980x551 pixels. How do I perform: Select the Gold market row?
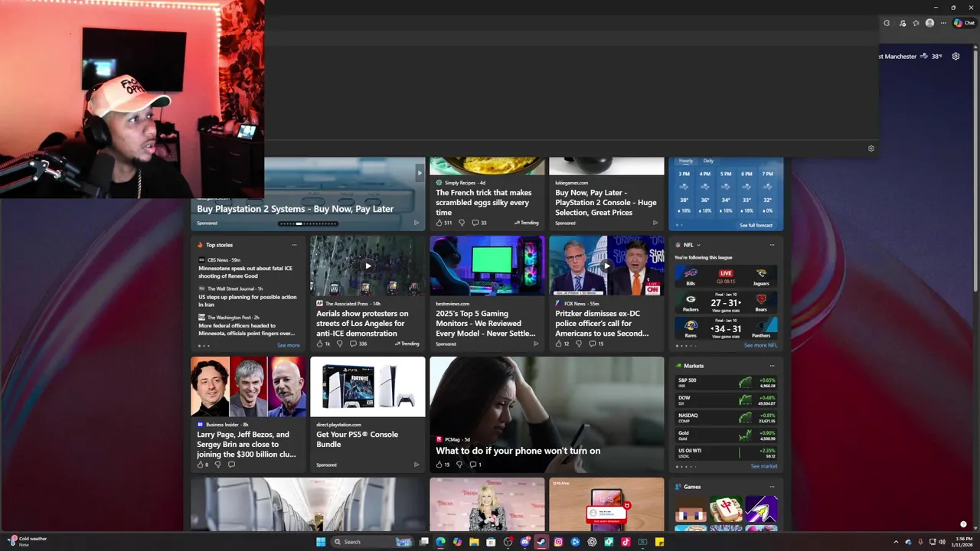[726, 435]
